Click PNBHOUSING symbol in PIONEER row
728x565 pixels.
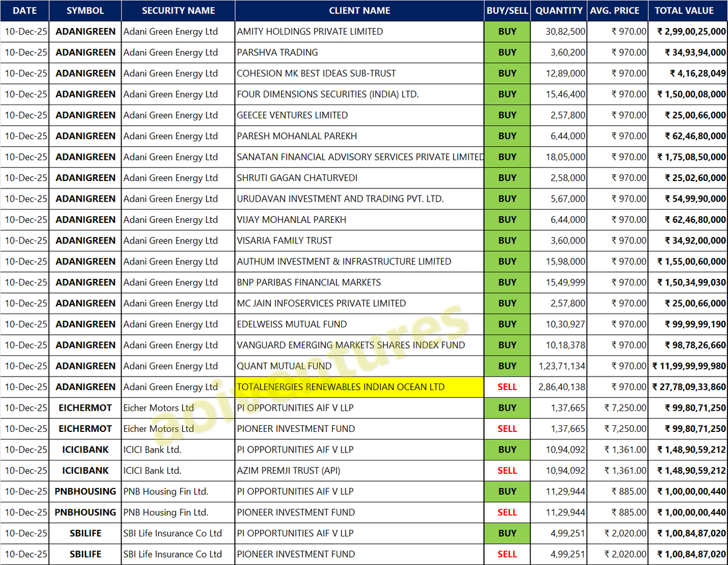85,513
